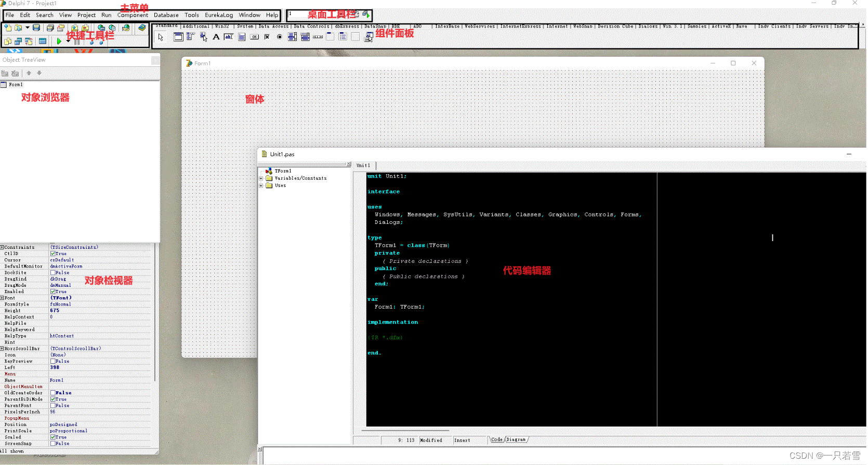The height and width of the screenshot is (465, 868).
Task: Pick the Label 'A' component
Action: [216, 37]
